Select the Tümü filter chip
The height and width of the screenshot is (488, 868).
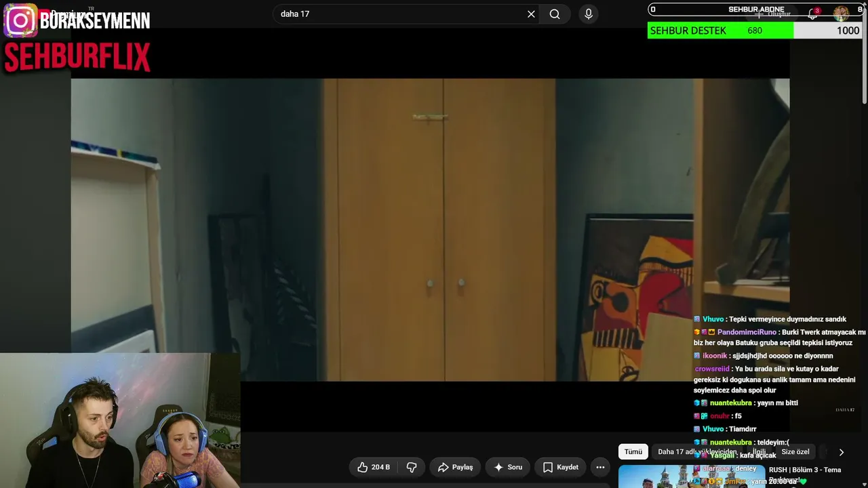[x=633, y=452]
